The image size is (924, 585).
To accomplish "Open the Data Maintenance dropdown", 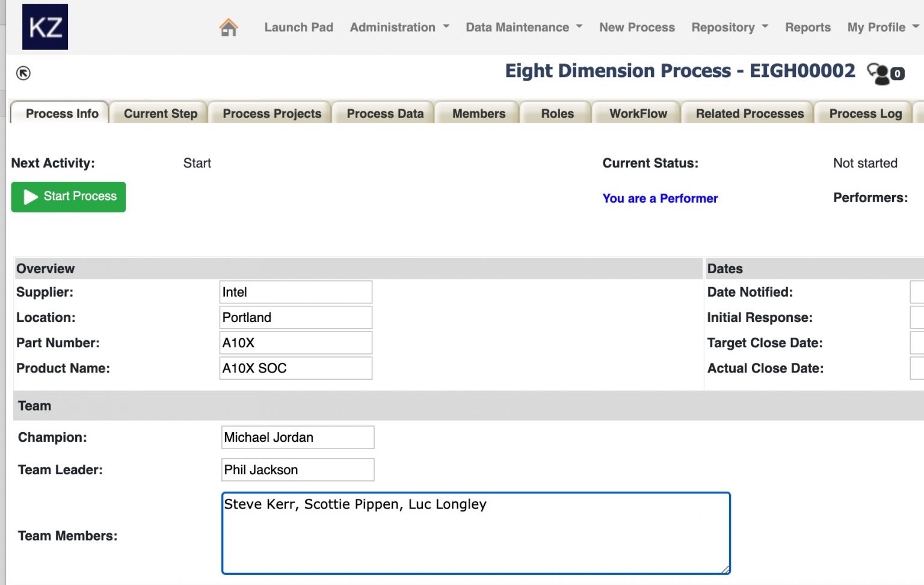I will pyautogui.click(x=523, y=27).
